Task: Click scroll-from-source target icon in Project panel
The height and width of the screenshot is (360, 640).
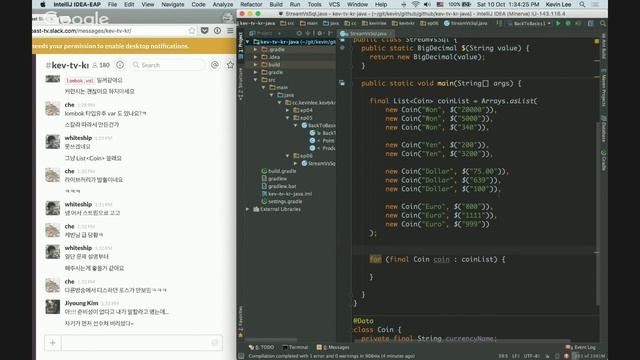Action: point(299,33)
